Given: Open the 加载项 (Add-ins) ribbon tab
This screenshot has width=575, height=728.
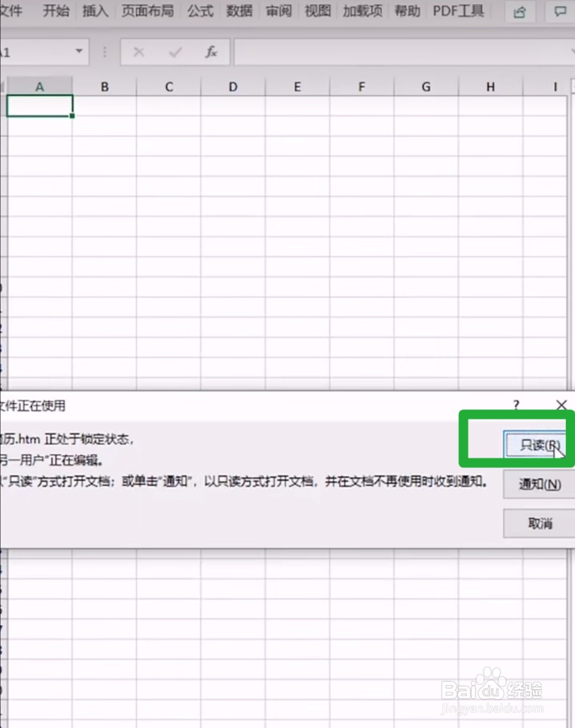Looking at the screenshot, I should (x=362, y=11).
